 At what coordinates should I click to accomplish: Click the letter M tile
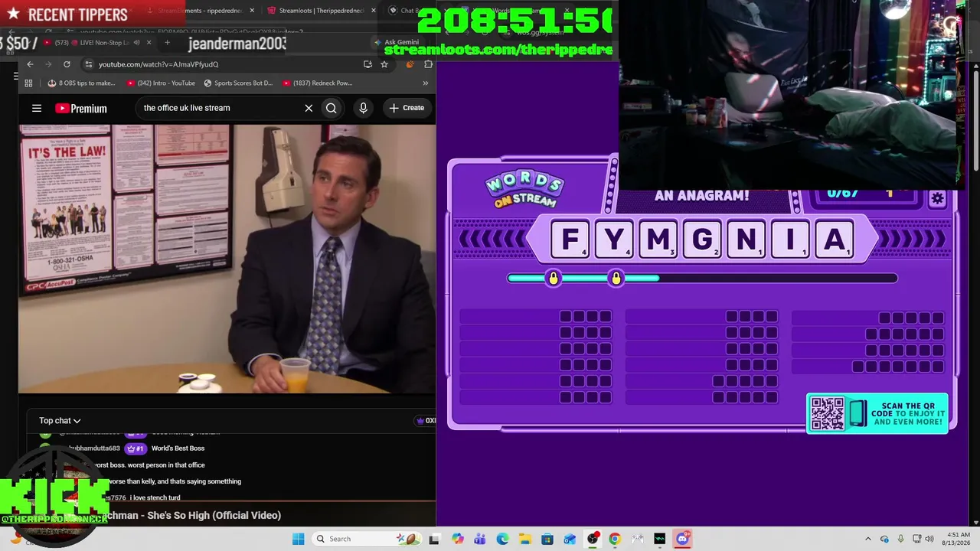pyautogui.click(x=658, y=240)
